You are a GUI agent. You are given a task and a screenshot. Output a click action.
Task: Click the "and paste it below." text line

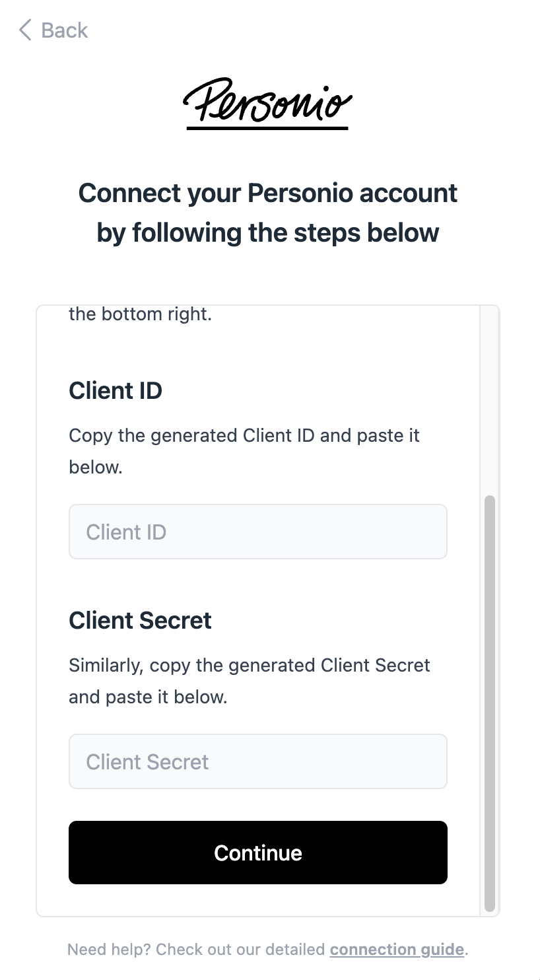(x=148, y=697)
